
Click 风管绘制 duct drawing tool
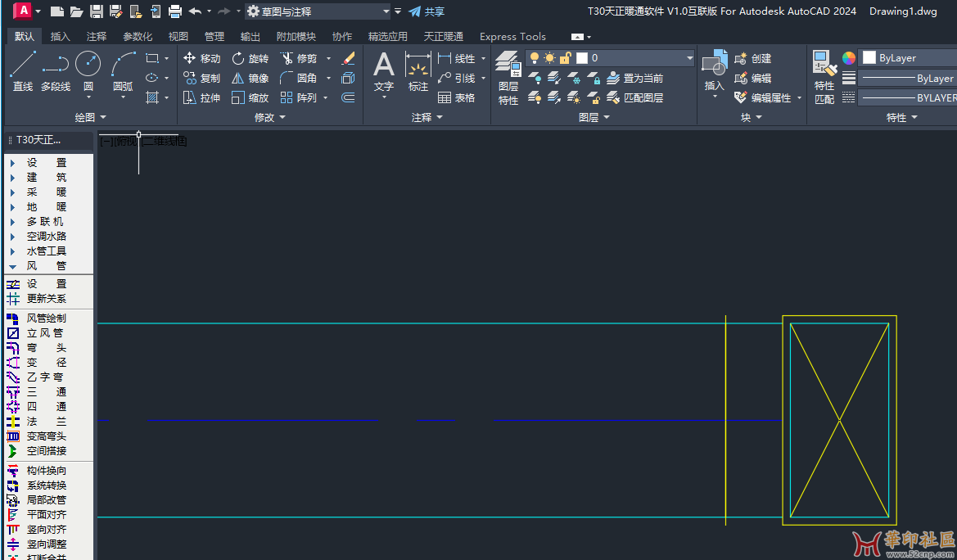pyautogui.click(x=46, y=318)
